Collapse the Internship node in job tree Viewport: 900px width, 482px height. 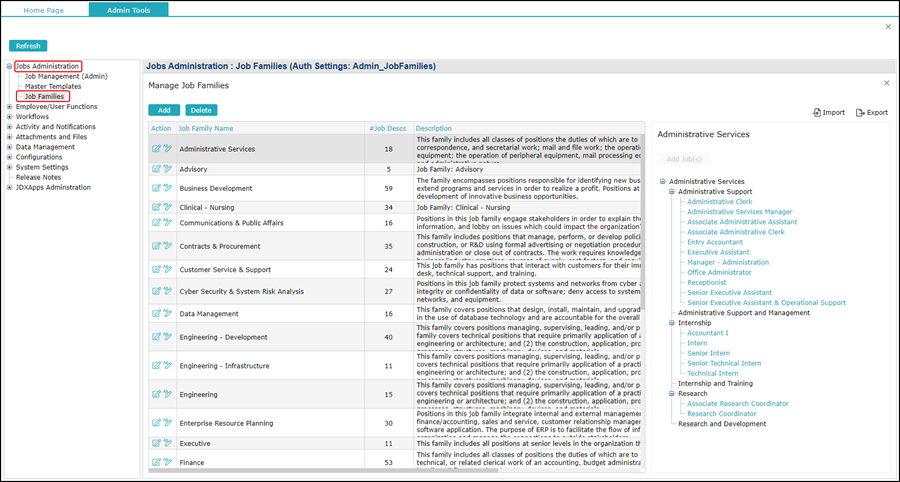tap(672, 323)
